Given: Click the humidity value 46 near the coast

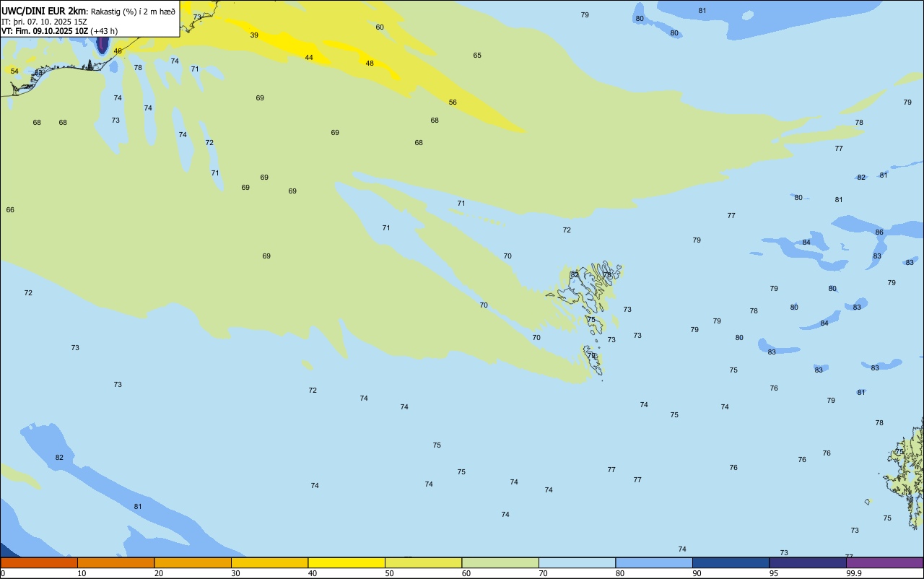Looking at the screenshot, I should tap(118, 51).
